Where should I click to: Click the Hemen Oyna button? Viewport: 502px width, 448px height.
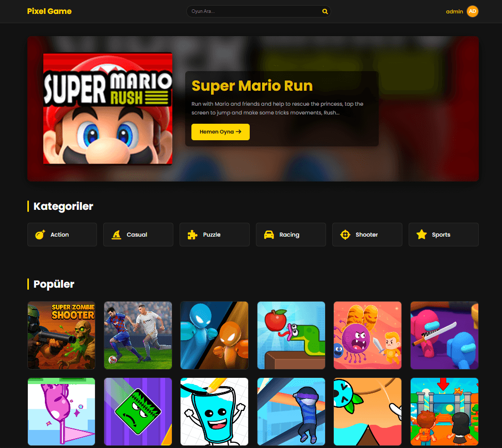pyautogui.click(x=220, y=132)
